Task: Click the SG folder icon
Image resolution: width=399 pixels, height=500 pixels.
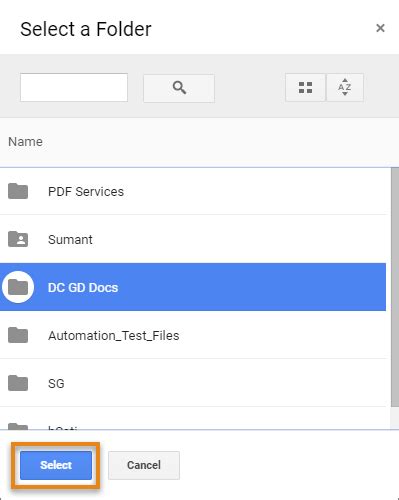Action: pos(18,383)
